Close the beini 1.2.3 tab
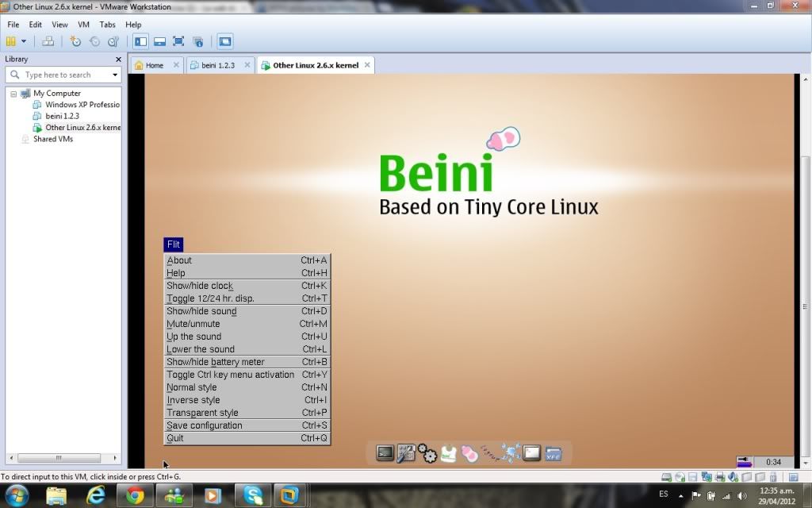 click(x=247, y=65)
